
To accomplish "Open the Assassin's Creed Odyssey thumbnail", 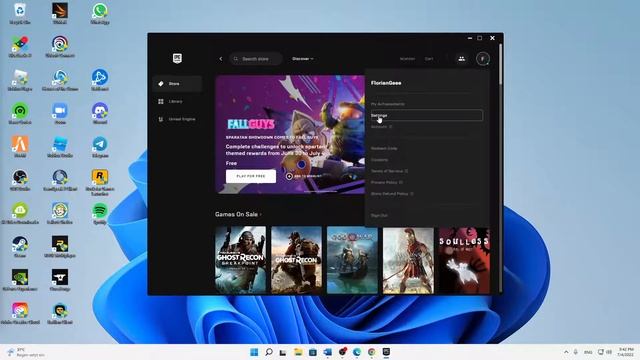I will point(408,260).
